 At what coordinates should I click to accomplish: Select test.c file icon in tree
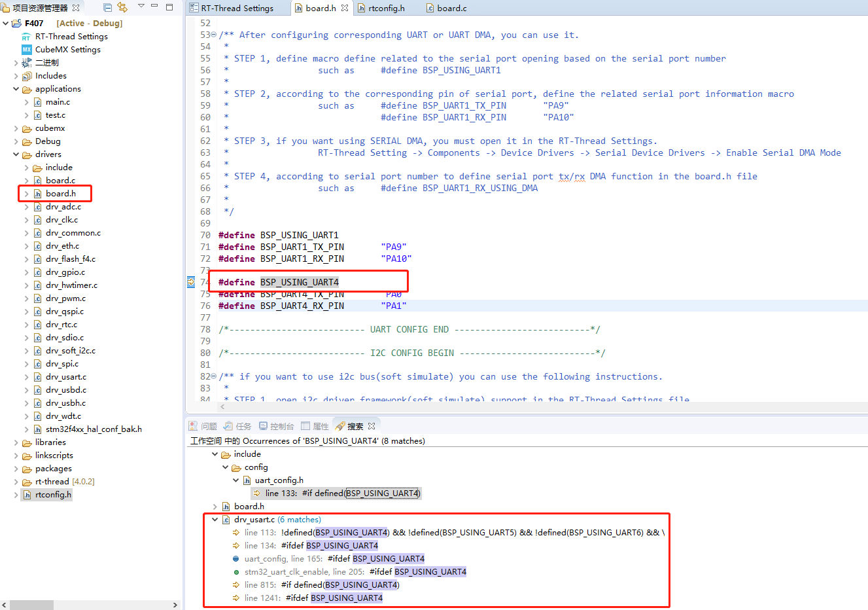[x=37, y=115]
